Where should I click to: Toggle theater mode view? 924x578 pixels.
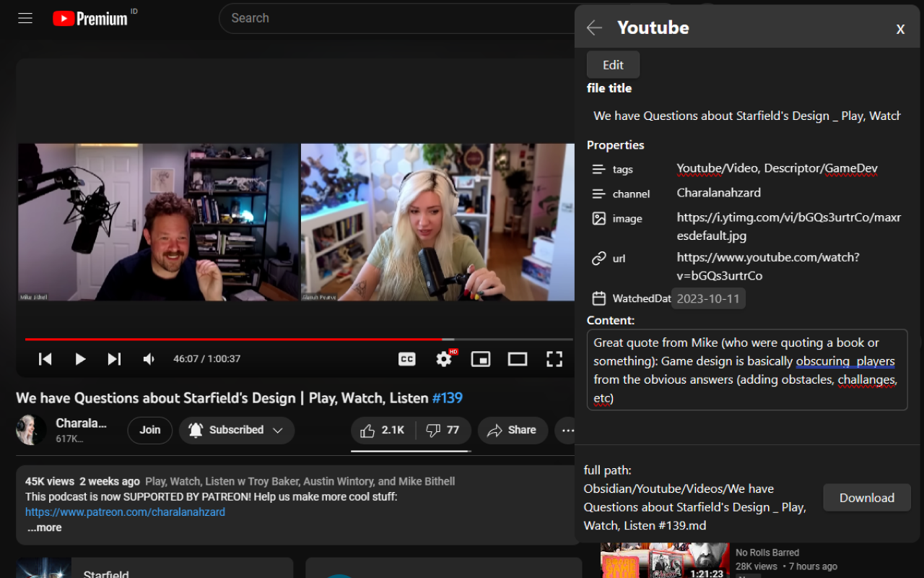[x=518, y=359]
